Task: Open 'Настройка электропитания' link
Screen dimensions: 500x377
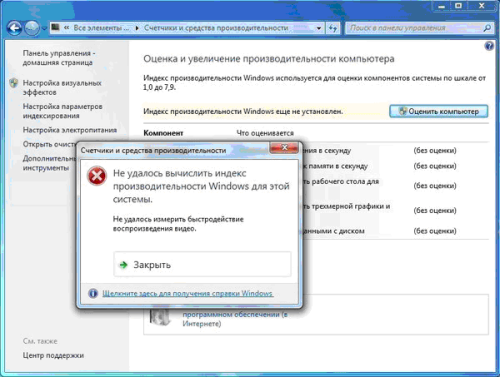Action: click(x=70, y=130)
